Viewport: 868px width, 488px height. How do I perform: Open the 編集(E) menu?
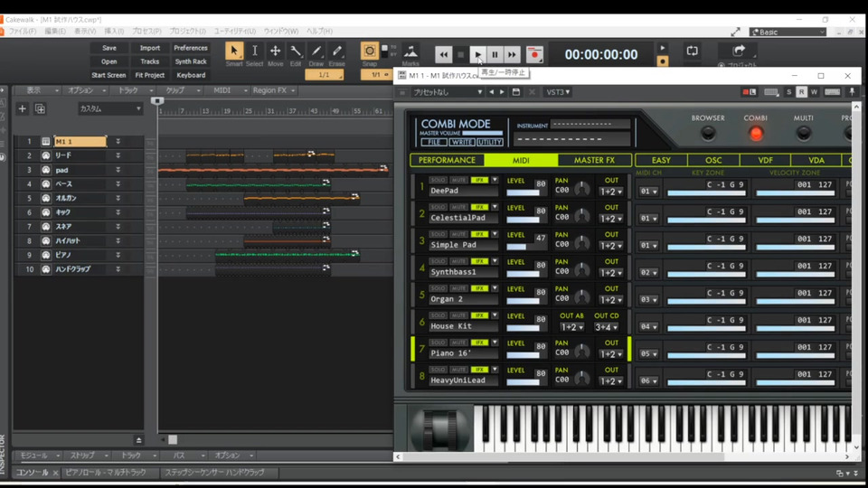(55, 32)
